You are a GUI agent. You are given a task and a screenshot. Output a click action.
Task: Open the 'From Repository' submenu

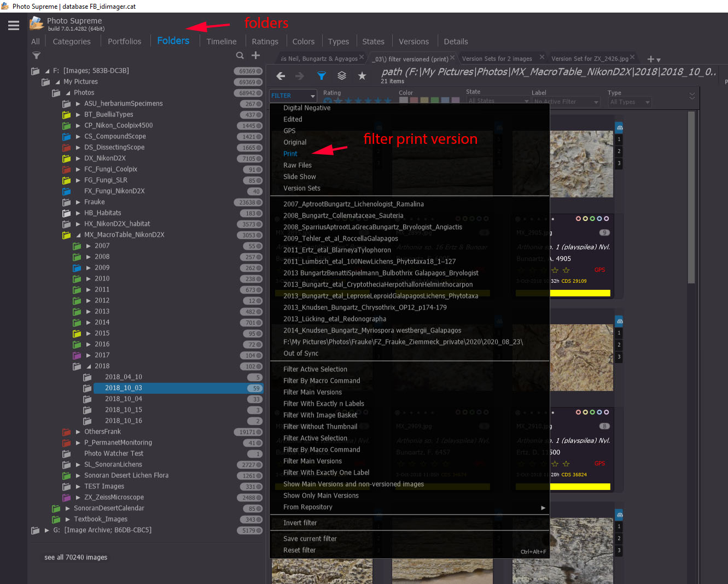tap(409, 507)
